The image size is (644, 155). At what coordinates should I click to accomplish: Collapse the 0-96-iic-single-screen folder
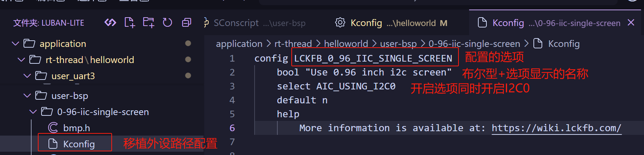33,112
